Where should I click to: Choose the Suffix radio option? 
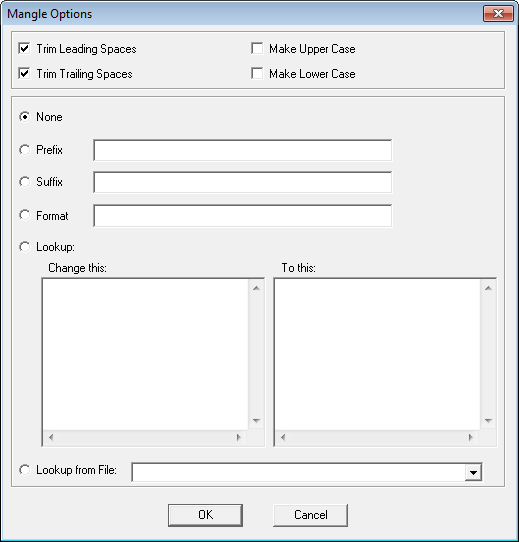(x=25, y=181)
